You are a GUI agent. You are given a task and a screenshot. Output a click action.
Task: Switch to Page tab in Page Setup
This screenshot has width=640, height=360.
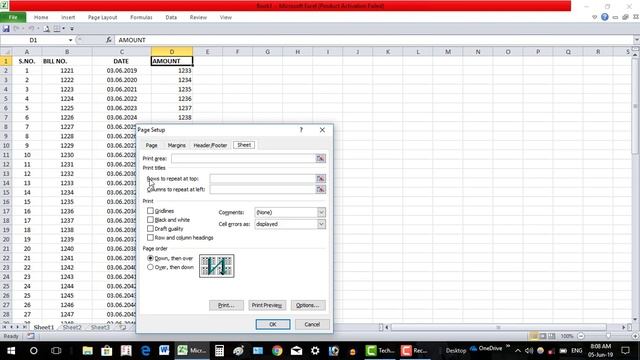click(x=151, y=145)
